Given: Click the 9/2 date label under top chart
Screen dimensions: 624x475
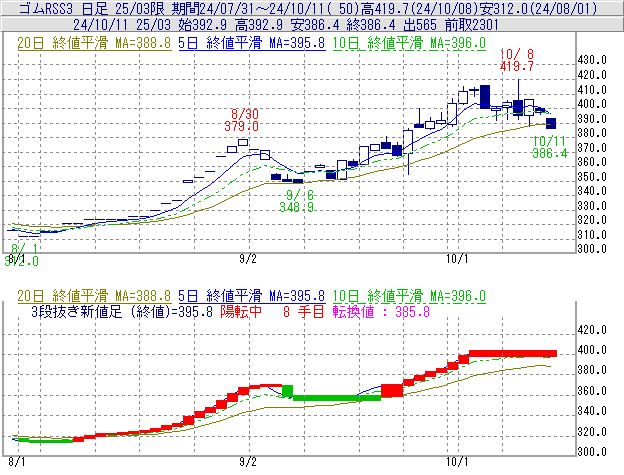Looking at the screenshot, I should point(248,259).
